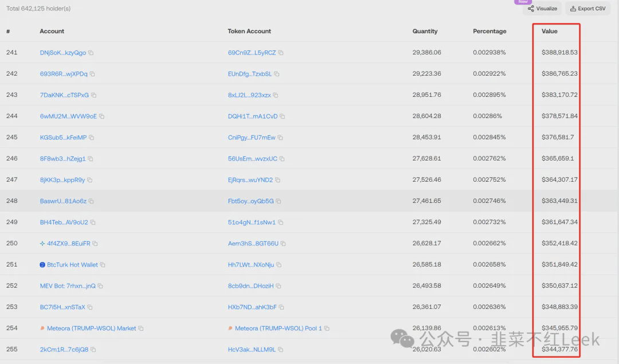Screen dimensions: 619x364
Task: Copy BtcTurk Hot Wallet address
Action: [x=103, y=264]
